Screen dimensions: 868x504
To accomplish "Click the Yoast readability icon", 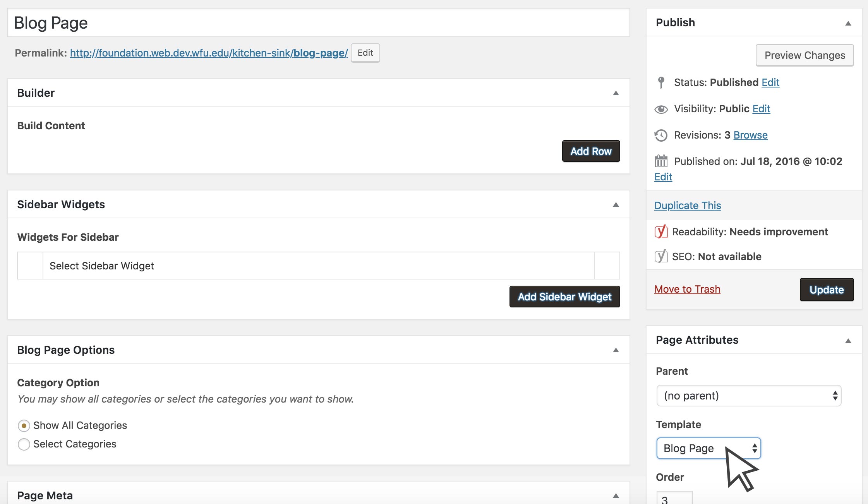I will (x=661, y=231).
